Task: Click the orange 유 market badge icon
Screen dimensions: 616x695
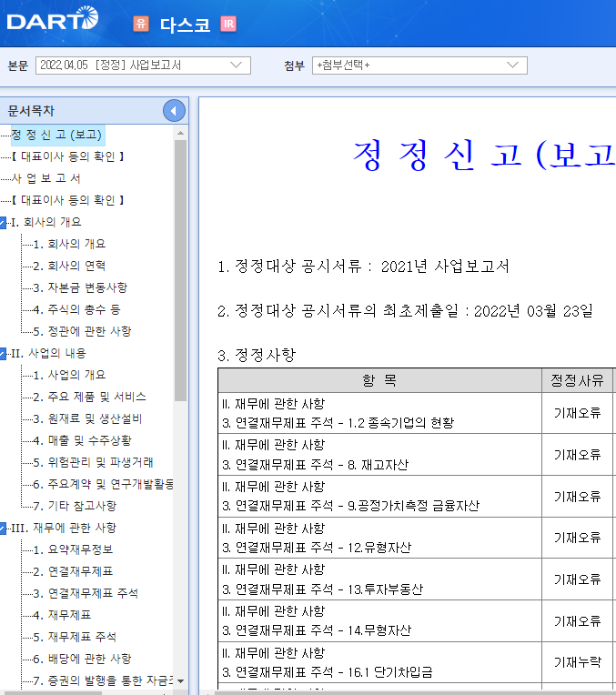Action: point(141,24)
